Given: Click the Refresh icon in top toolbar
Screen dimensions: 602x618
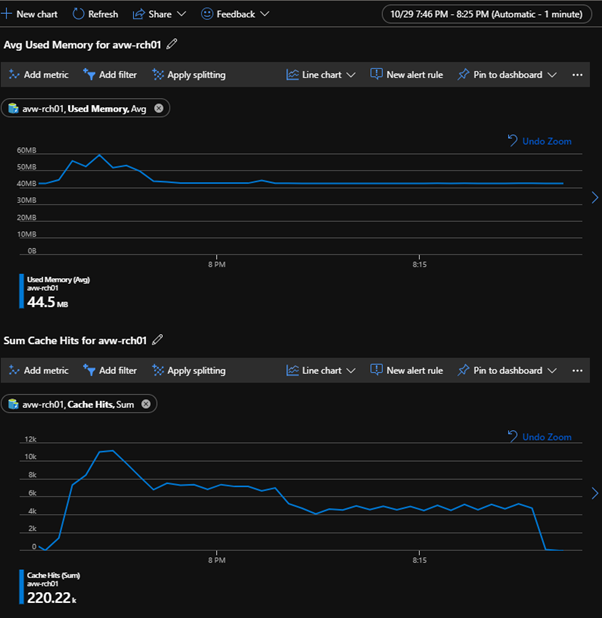Looking at the screenshot, I should pyautogui.click(x=79, y=14).
